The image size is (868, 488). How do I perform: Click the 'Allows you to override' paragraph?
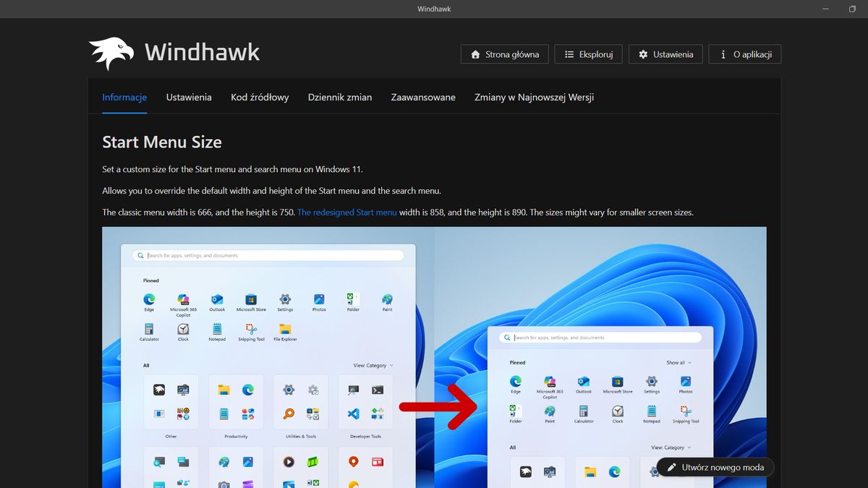(x=271, y=191)
